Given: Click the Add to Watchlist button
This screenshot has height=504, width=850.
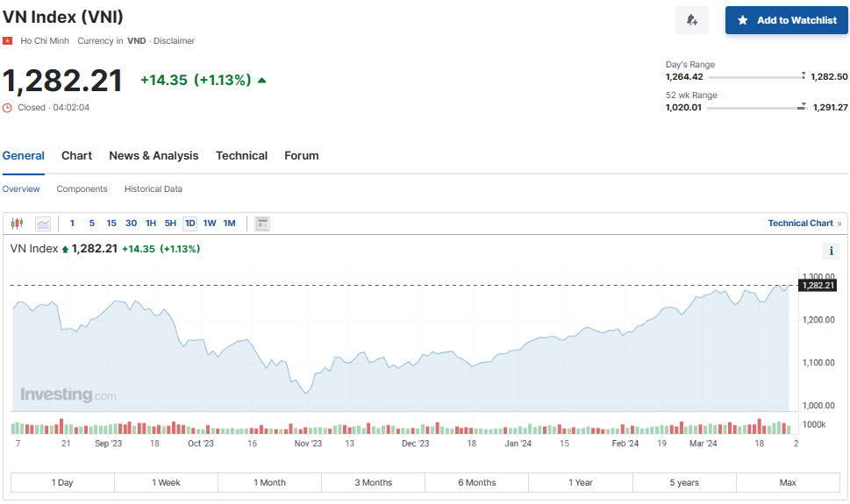Looking at the screenshot, I should pyautogui.click(x=786, y=20).
